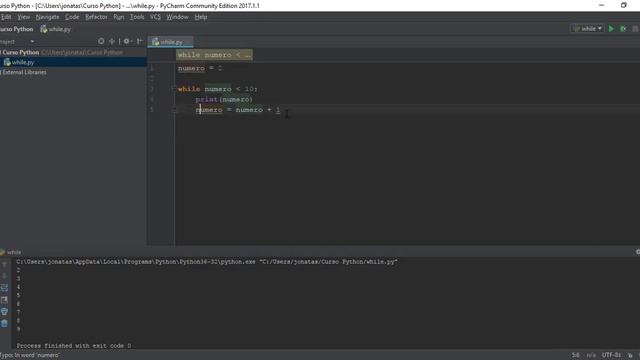This screenshot has height=360, width=640.
Task: Restore down the PyCharm window
Action: pyautogui.click(x=624, y=5)
